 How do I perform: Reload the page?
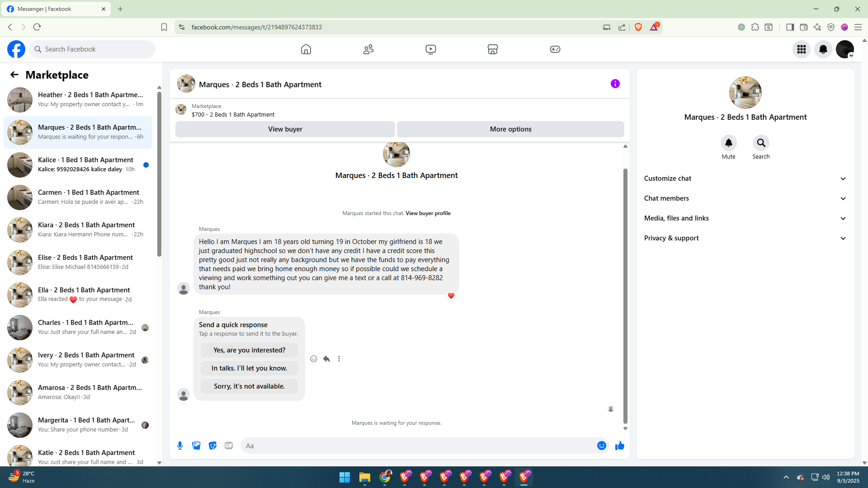point(37,27)
